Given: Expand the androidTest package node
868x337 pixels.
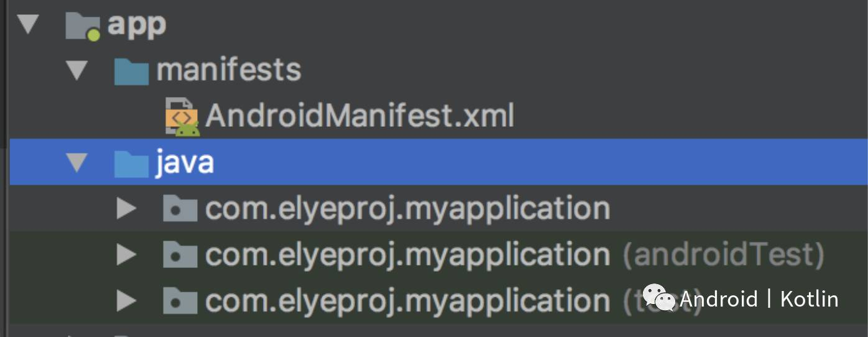Looking at the screenshot, I should tap(126, 255).
